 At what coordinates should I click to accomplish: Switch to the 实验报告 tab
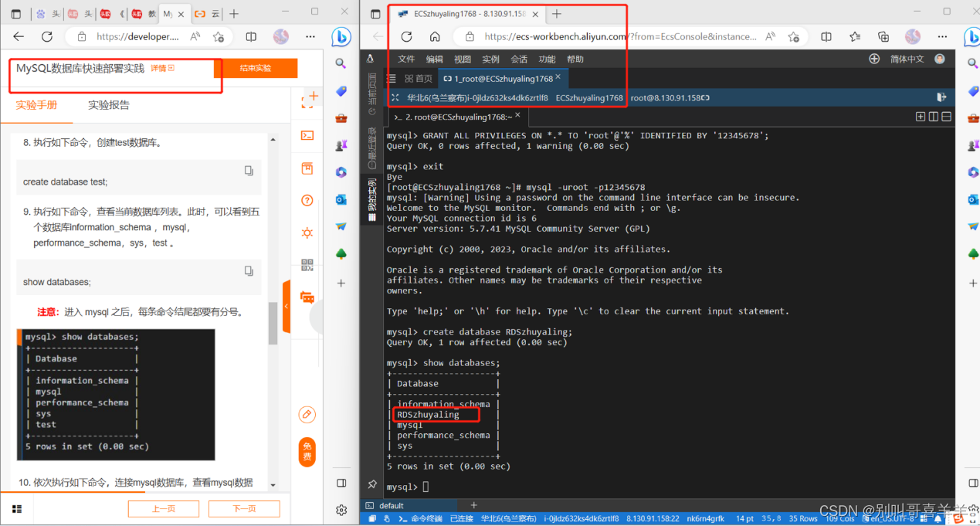(109, 105)
